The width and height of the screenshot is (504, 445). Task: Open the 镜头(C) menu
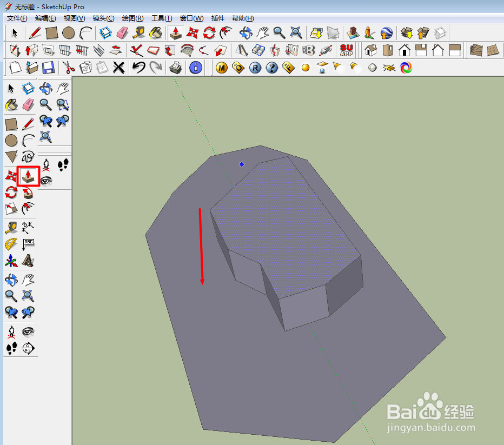103,18
